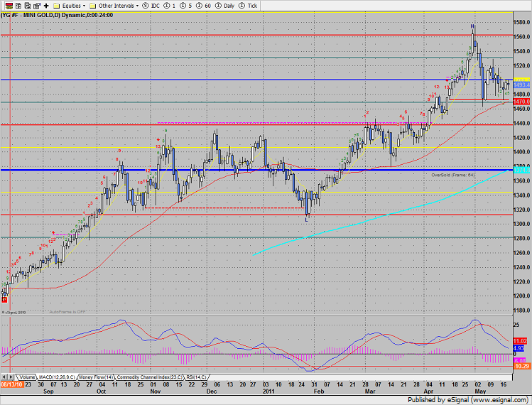The image size is (532, 405).
Task: Click the red chart-type icon in toolbar
Action: click(x=9, y=6)
